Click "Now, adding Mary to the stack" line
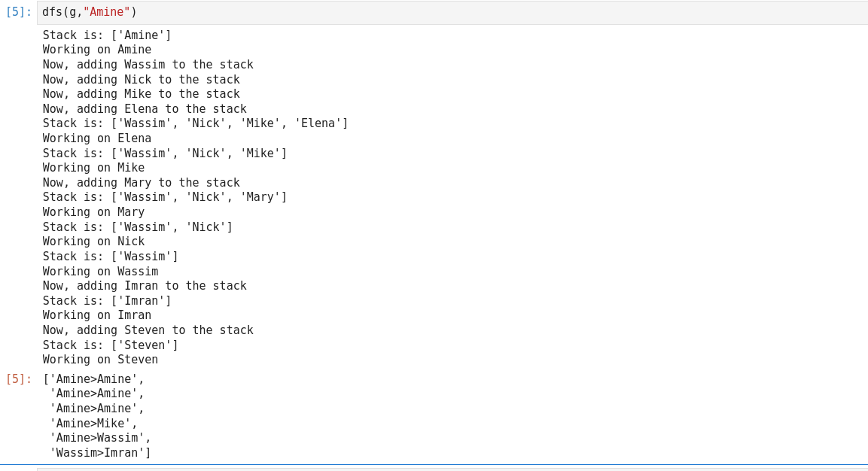This screenshot has width=868, height=471. 141,183
